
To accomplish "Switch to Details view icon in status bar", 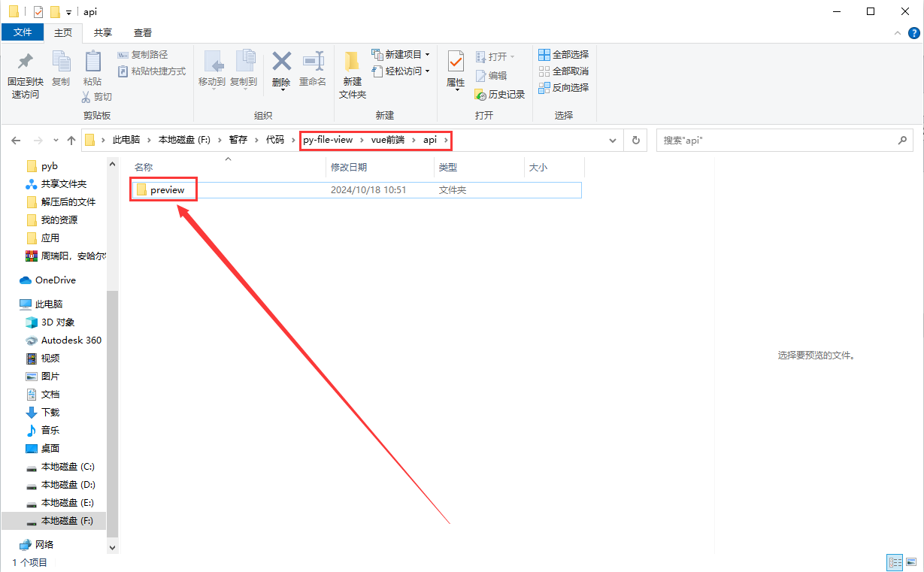I will [895, 562].
